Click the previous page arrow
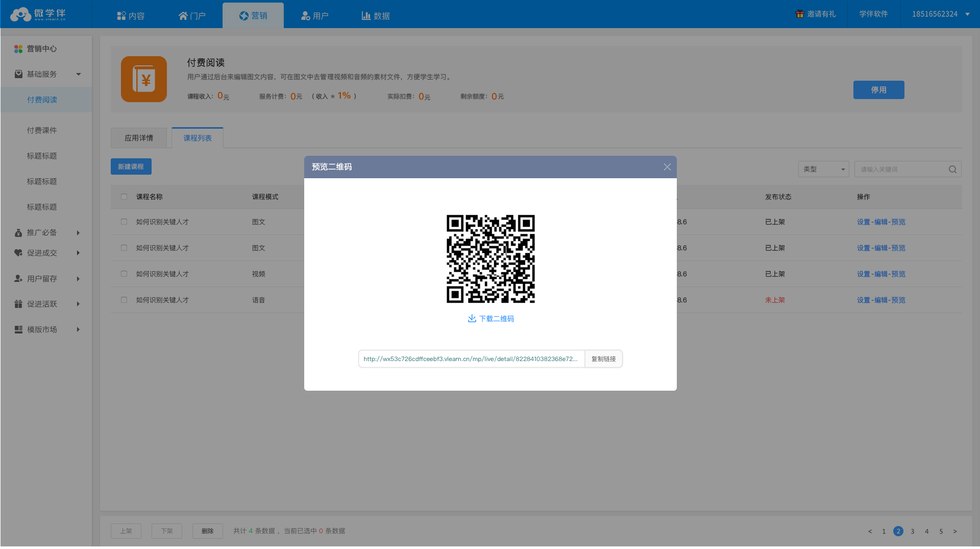Image resolution: width=980 pixels, height=549 pixels. click(870, 532)
